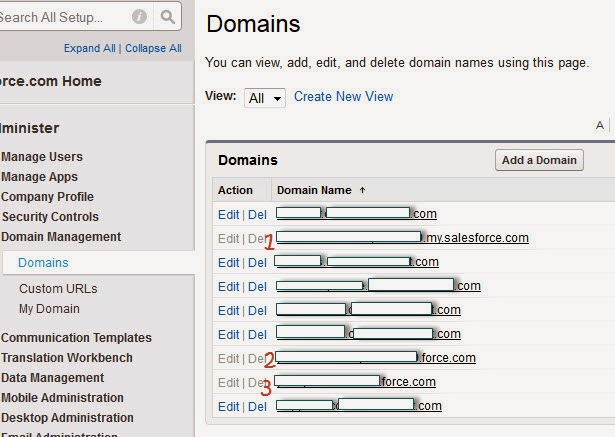
Task: Click Edit on the last domain row
Action: (x=228, y=407)
